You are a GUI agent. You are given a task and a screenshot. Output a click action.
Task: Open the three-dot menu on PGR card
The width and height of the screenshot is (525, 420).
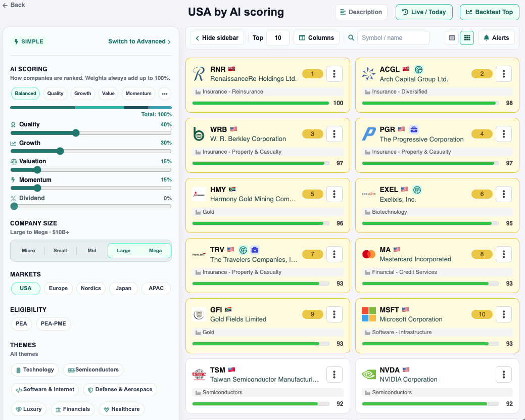504,134
